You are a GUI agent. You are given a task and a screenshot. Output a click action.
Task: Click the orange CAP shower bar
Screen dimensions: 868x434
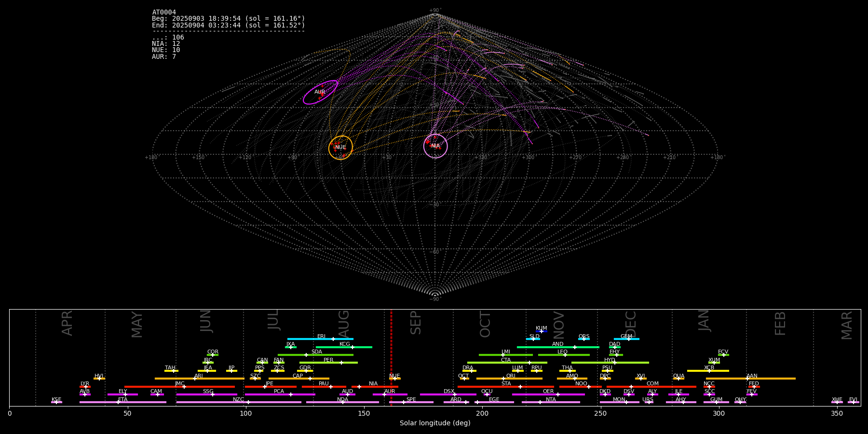(x=299, y=379)
